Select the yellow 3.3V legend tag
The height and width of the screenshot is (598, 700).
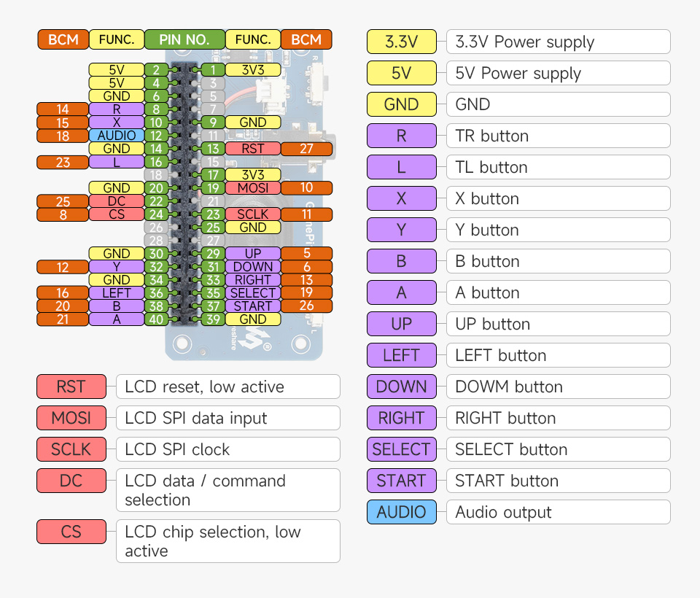click(x=401, y=42)
